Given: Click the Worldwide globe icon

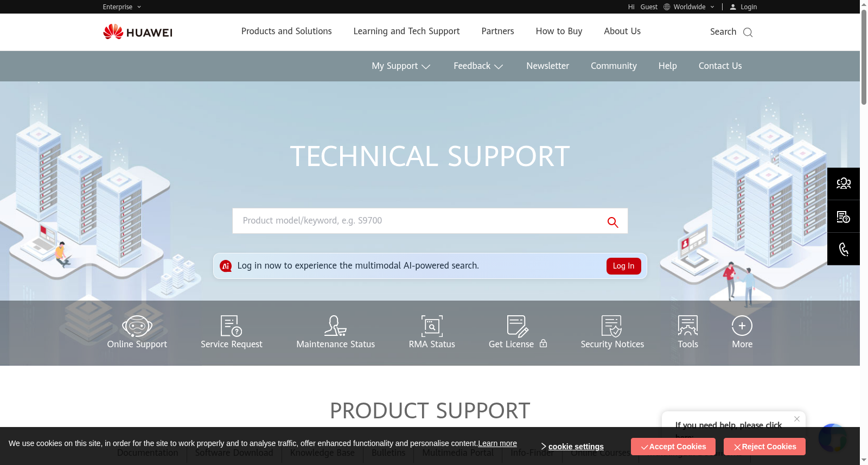Looking at the screenshot, I should click(x=667, y=7).
